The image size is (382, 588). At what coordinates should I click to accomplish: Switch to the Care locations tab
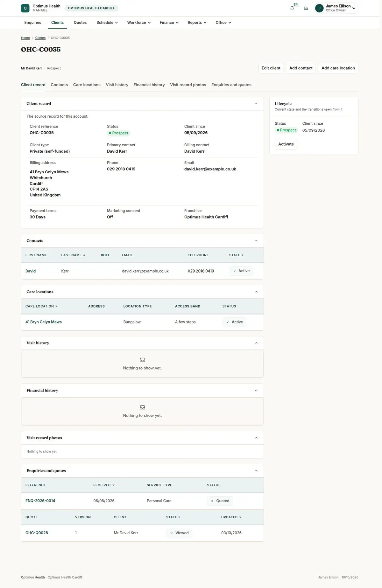click(87, 85)
